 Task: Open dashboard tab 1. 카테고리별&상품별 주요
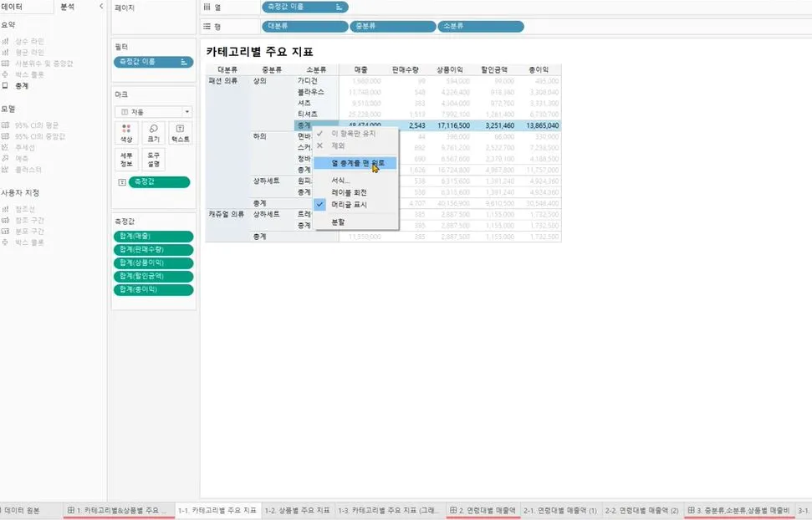(118, 510)
